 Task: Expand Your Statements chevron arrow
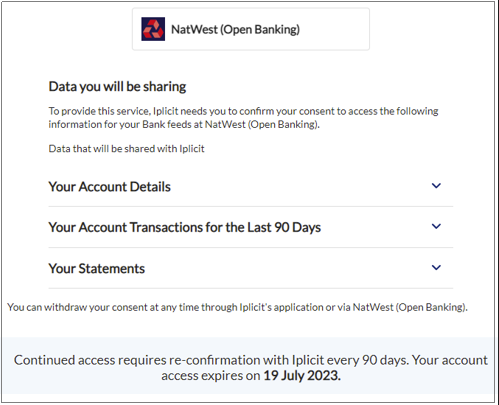coord(436,267)
